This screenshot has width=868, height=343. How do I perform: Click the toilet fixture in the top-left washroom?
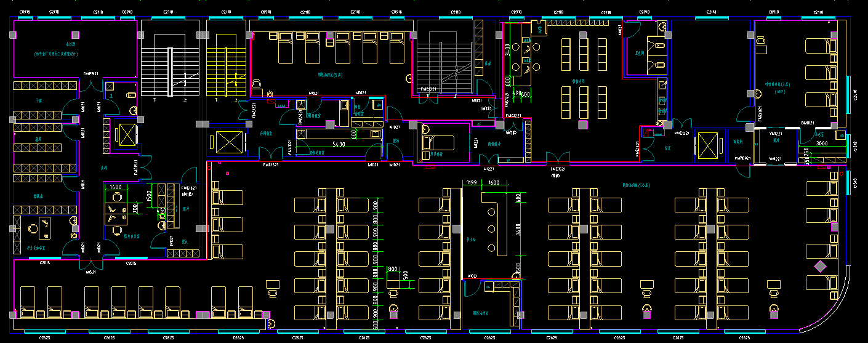(131, 94)
